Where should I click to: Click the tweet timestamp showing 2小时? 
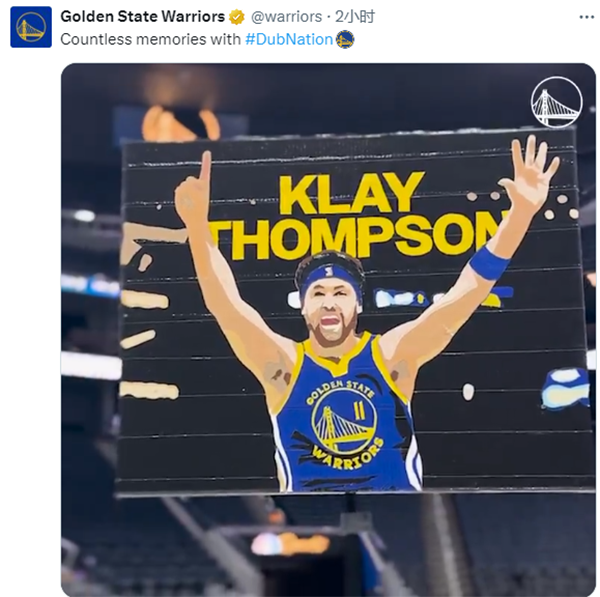click(355, 17)
